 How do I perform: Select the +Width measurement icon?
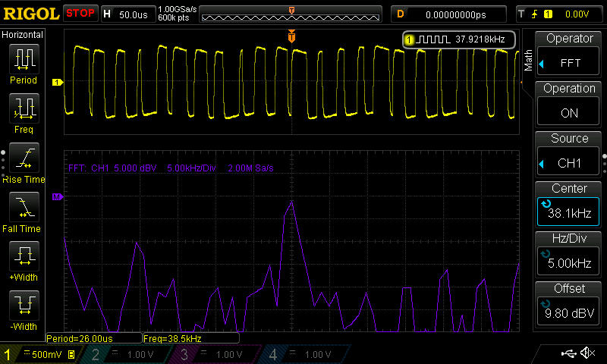click(x=24, y=256)
